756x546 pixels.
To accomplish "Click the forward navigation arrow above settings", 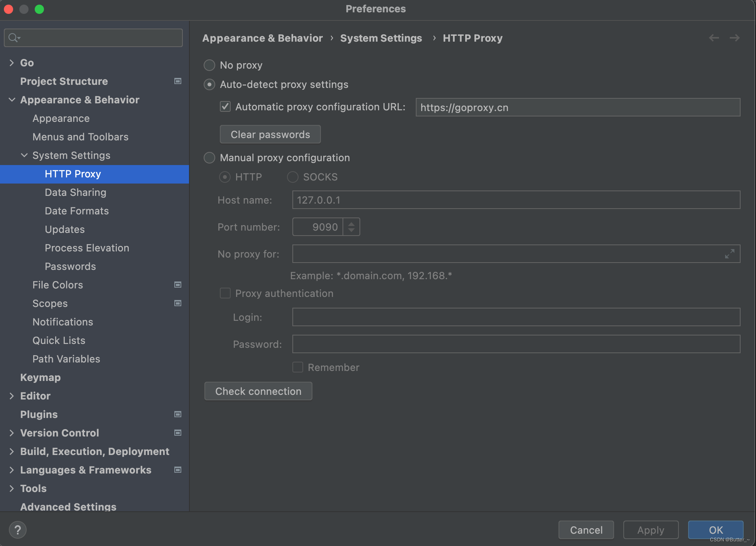I will point(735,37).
